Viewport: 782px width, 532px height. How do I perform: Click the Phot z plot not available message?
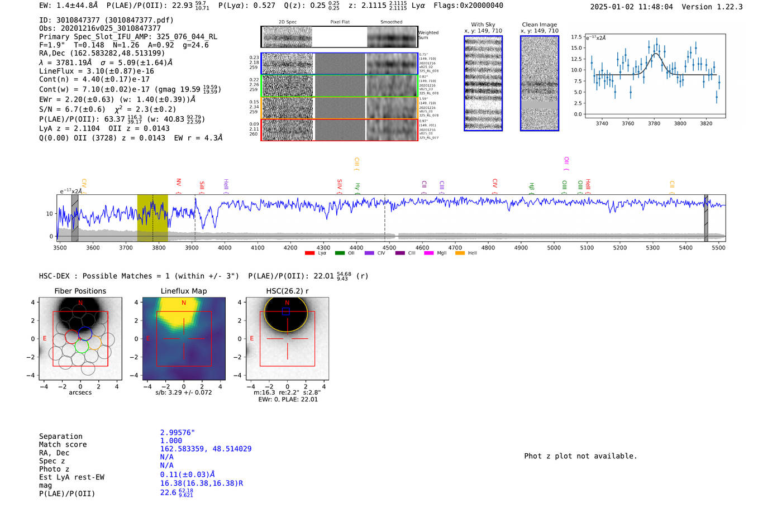tap(580, 456)
